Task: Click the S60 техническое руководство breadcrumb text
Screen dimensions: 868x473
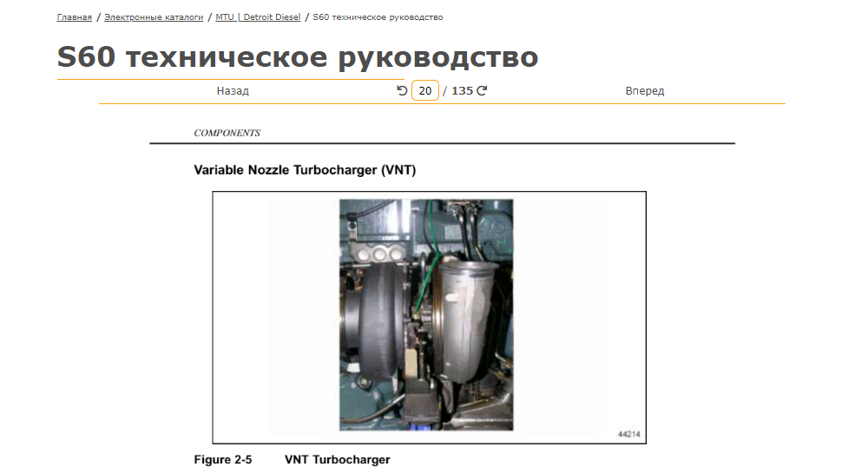Action: click(378, 17)
